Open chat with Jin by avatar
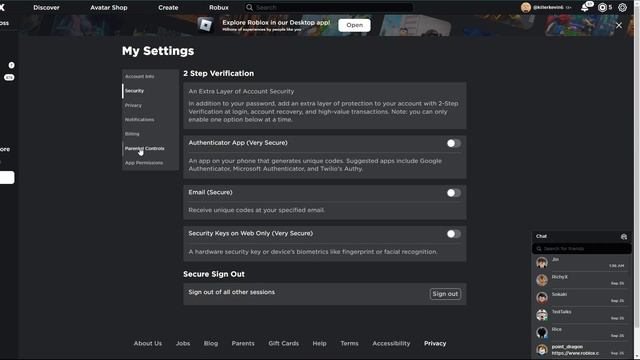The width and height of the screenshot is (640, 360). coord(542,262)
